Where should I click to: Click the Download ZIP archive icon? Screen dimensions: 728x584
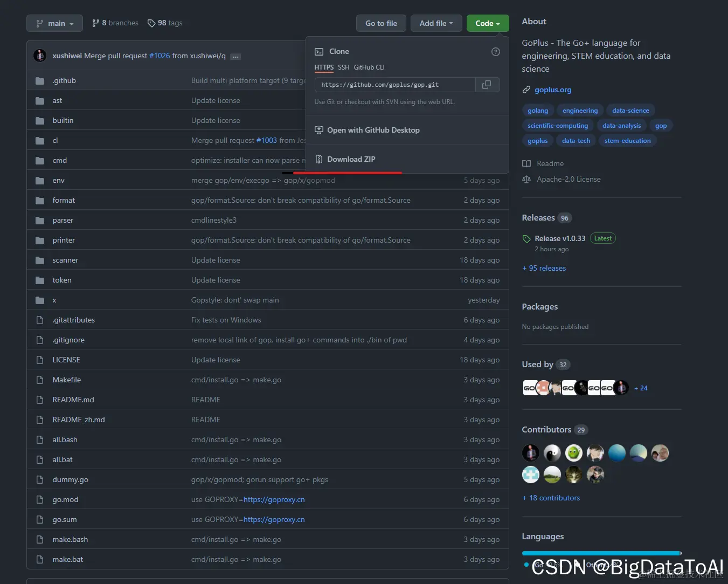[319, 159]
